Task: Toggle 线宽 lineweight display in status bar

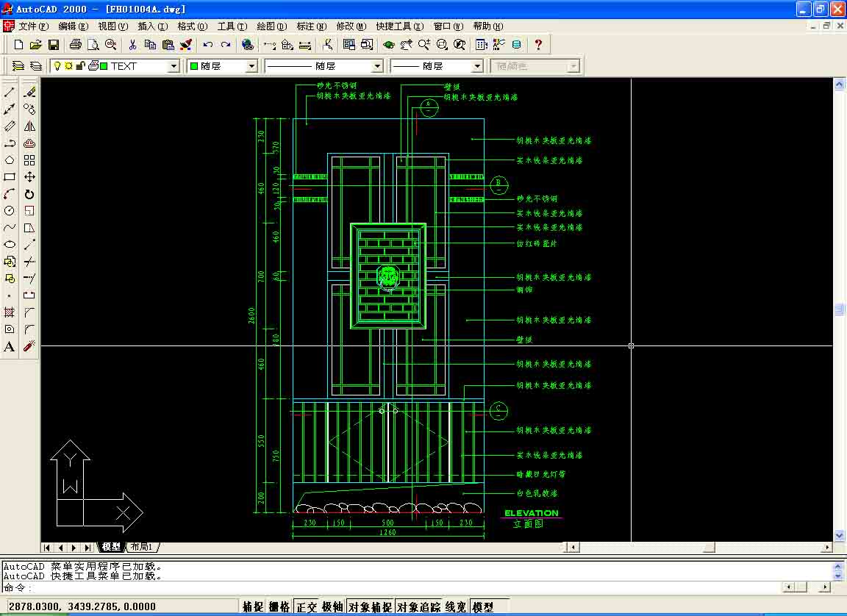Action: pyautogui.click(x=456, y=607)
